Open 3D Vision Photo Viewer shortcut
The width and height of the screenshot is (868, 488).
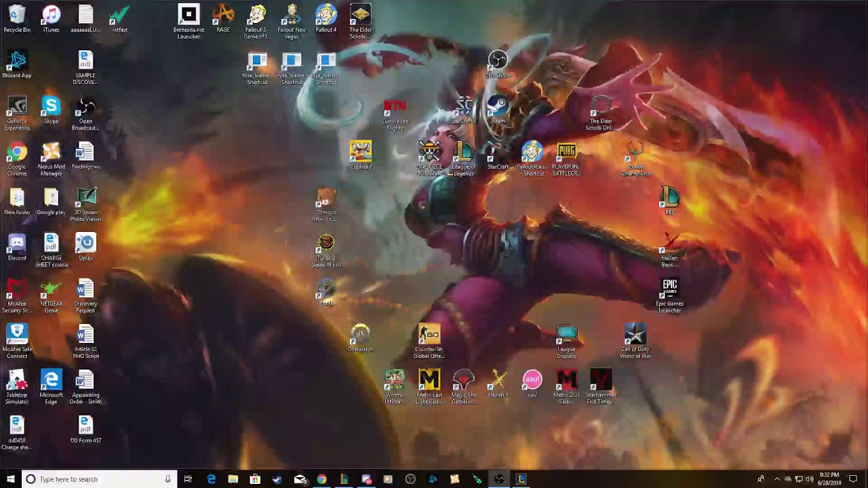pyautogui.click(x=85, y=205)
